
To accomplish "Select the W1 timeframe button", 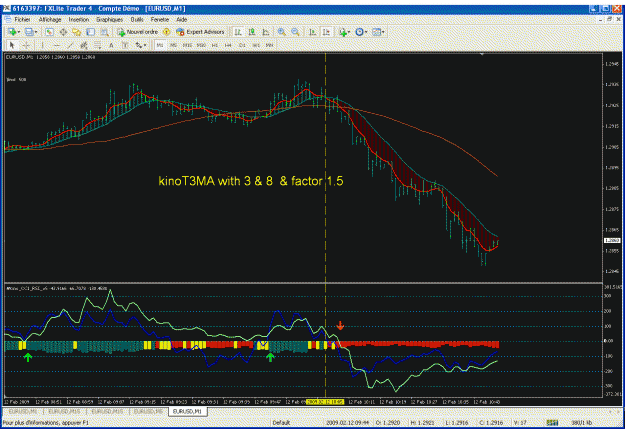I will [256, 45].
